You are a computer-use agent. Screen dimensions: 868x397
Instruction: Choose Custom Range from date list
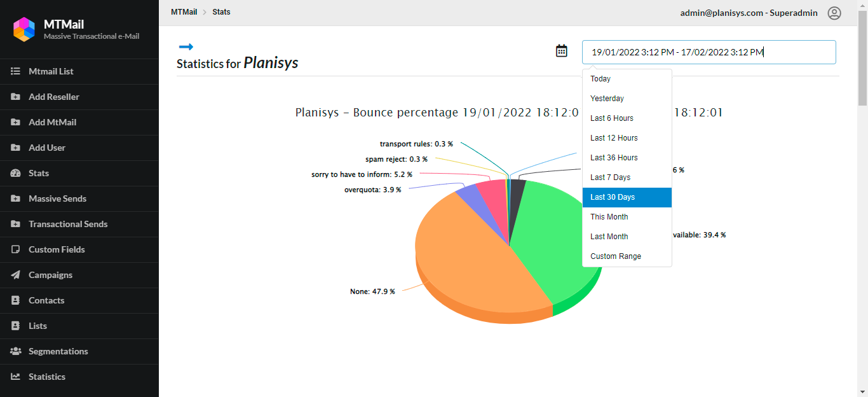pyautogui.click(x=615, y=256)
